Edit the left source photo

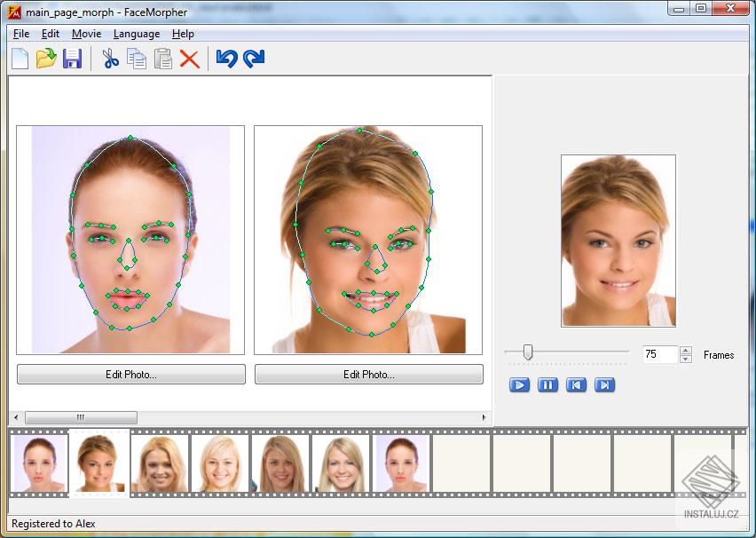click(130, 374)
